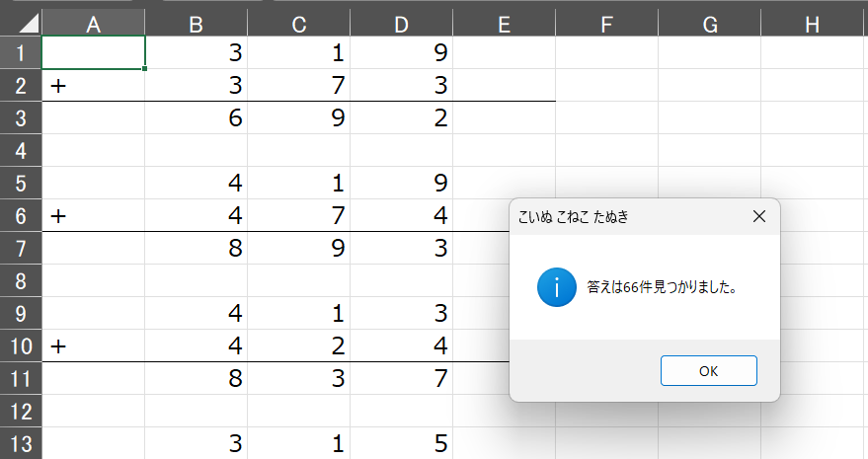Click cell A2 containing plus sign
The width and height of the screenshot is (868, 459).
tap(93, 85)
